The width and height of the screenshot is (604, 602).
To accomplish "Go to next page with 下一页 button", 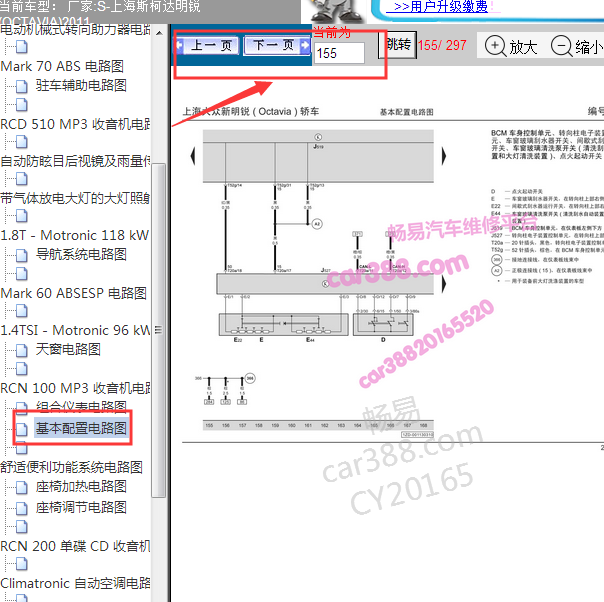I will [277, 45].
